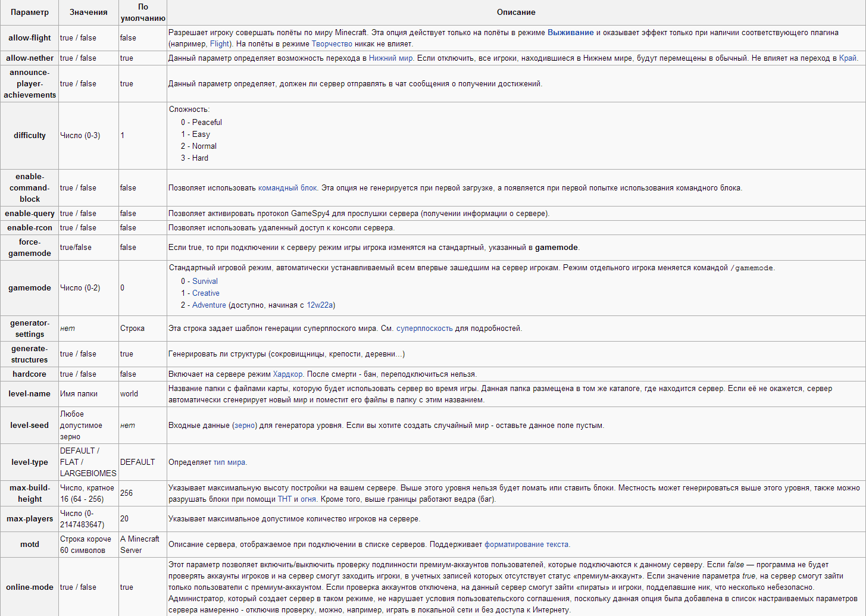Image resolution: width=866 pixels, height=616 pixels.
Task: Click the Имя папки value cell
Action: click(89, 394)
